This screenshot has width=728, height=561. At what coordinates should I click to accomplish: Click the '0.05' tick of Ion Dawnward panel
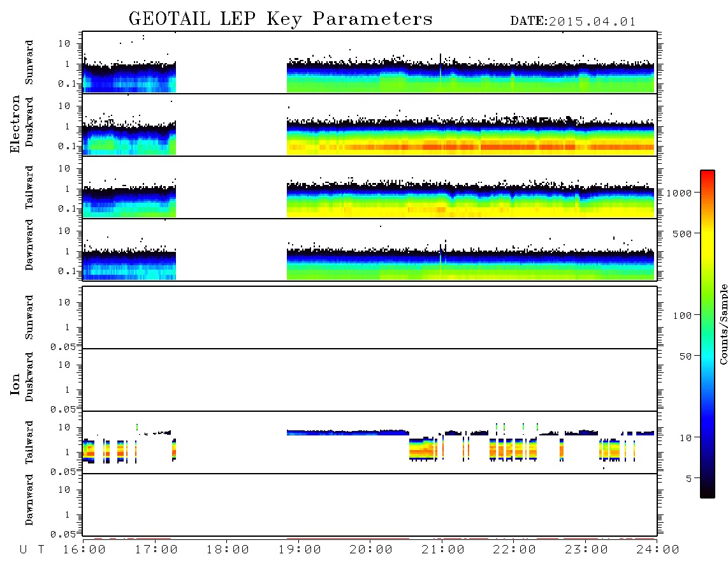coord(62,534)
